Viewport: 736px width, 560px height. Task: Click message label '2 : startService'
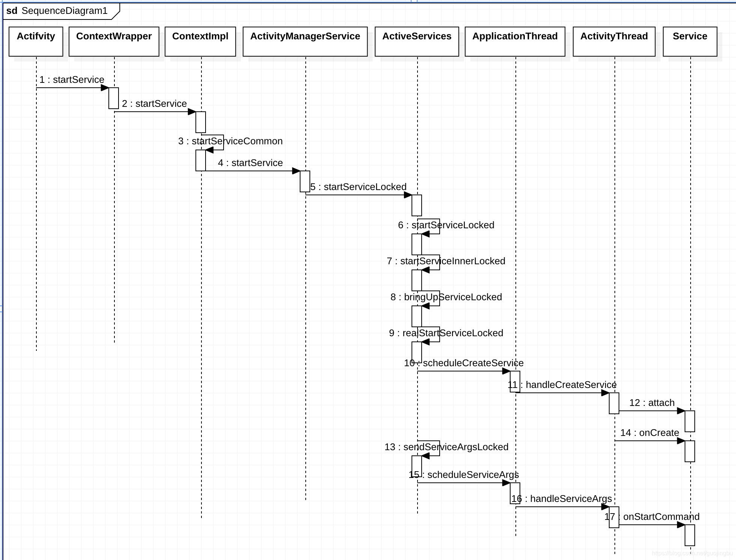(x=154, y=103)
